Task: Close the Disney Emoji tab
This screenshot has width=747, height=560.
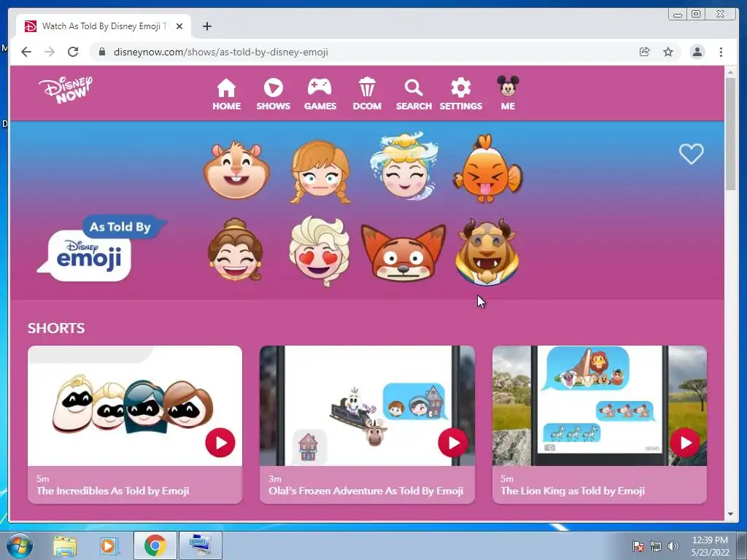Action: point(179,26)
